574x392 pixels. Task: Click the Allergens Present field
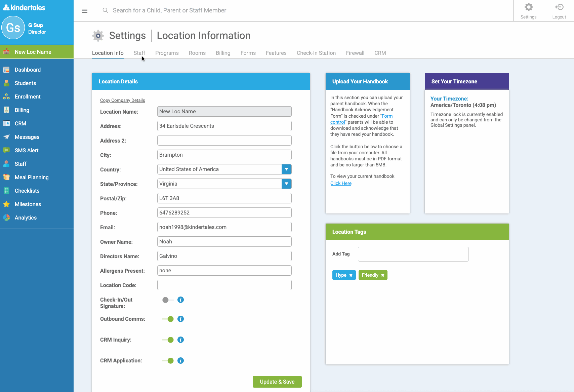coord(224,270)
